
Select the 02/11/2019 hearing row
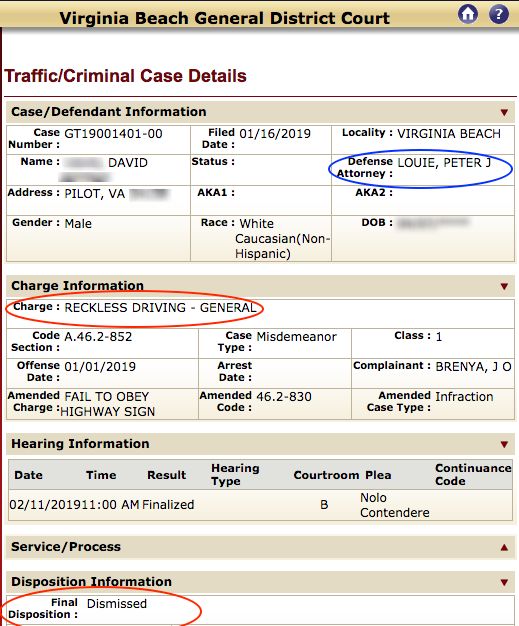click(x=260, y=505)
